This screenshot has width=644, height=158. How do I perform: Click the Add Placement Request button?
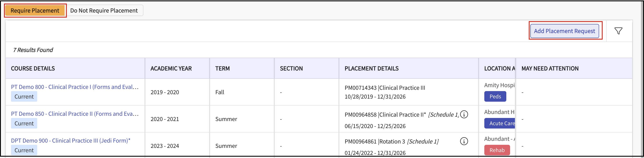[x=564, y=31]
